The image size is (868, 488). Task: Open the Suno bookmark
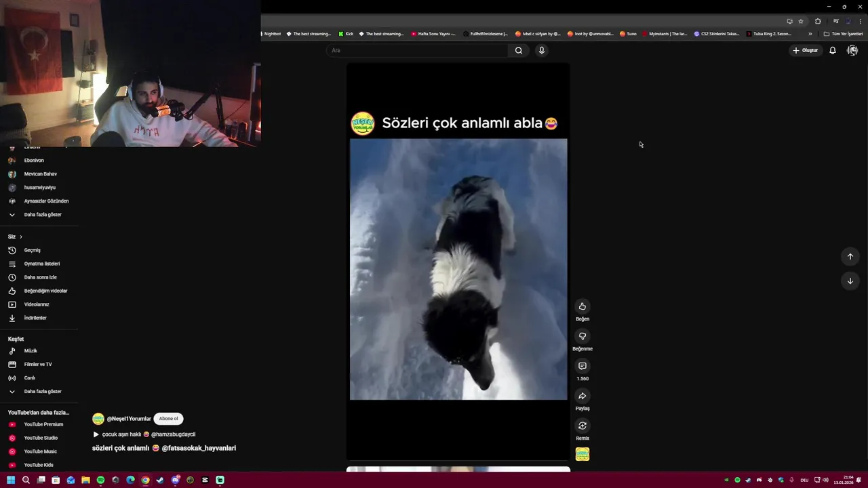628,34
